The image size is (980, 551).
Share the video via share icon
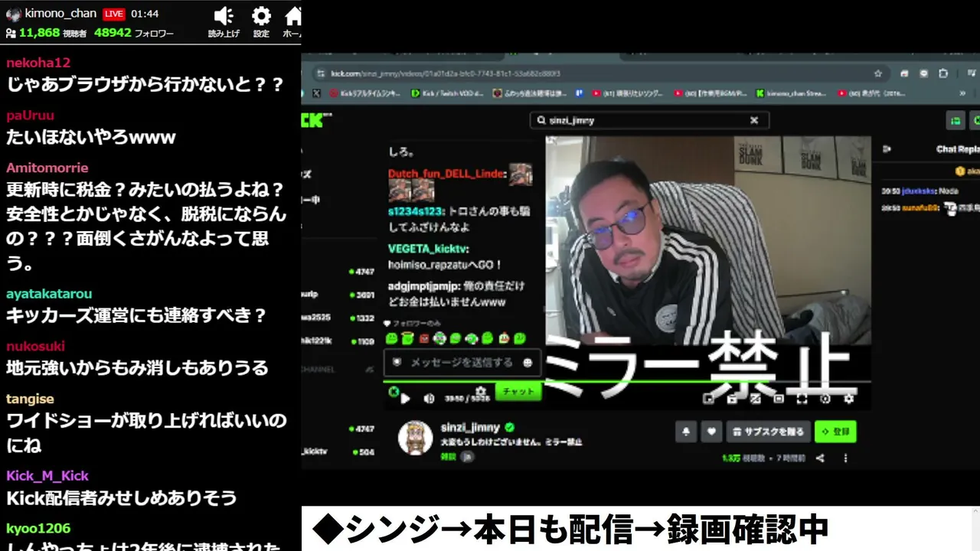click(x=820, y=458)
